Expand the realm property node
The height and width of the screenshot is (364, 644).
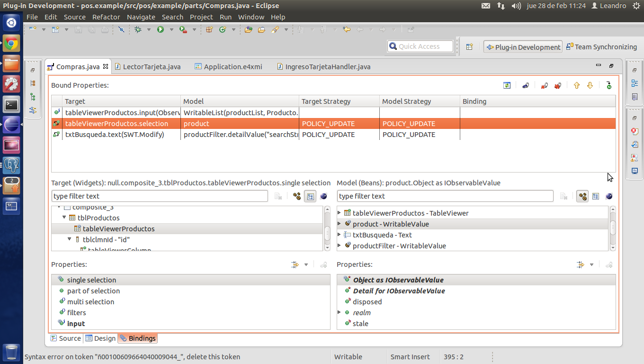(x=339, y=312)
